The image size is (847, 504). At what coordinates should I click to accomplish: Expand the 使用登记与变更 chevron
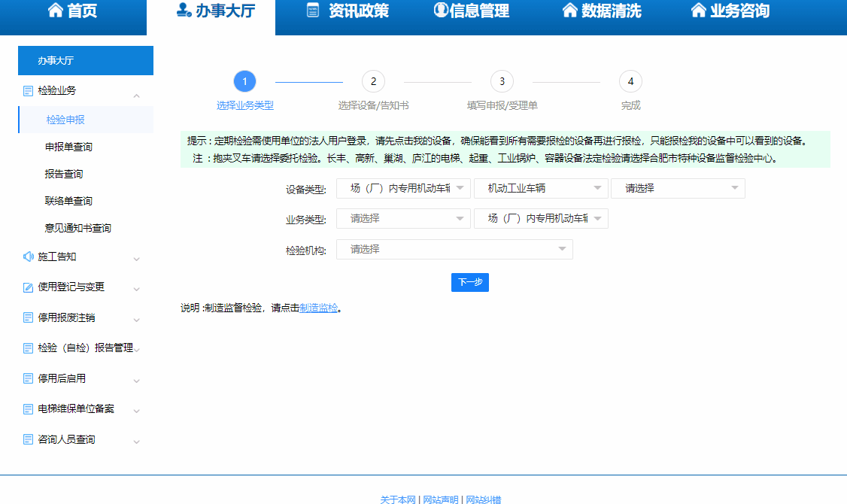point(137,290)
